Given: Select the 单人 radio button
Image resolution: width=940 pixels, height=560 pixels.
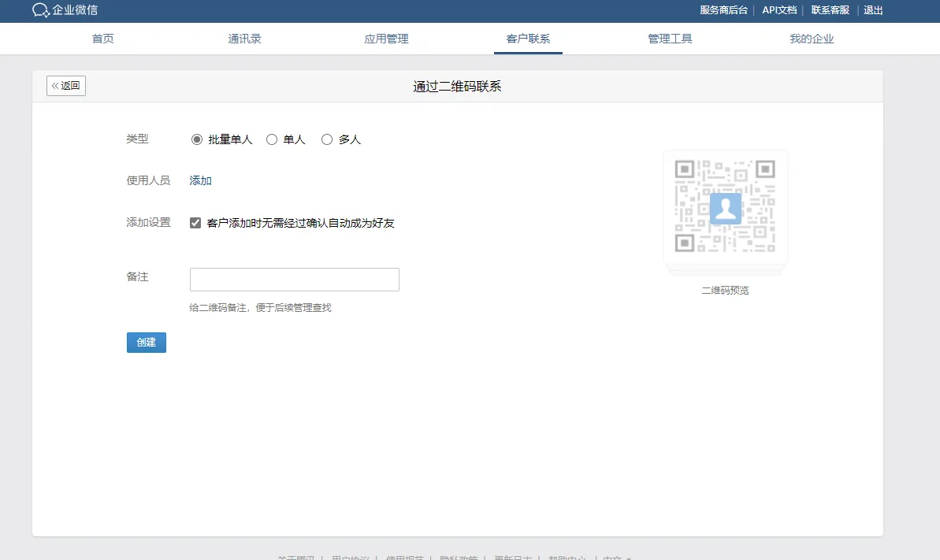Looking at the screenshot, I should (272, 139).
